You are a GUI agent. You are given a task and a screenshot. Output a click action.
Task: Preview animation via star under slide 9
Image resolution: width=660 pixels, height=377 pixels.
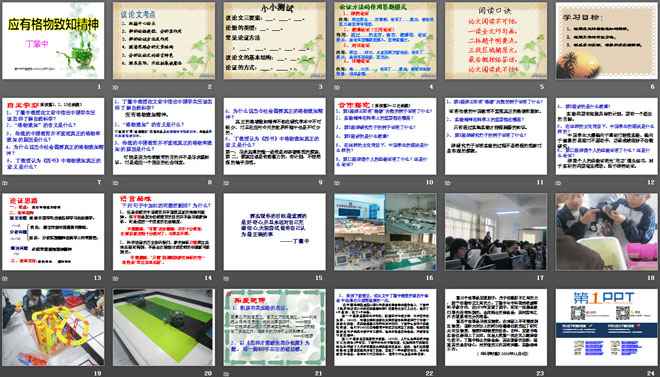coord(226,183)
